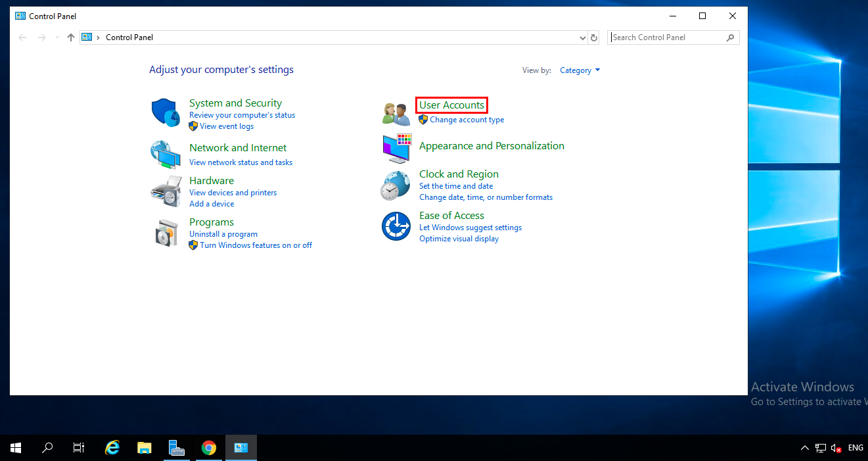Click View devices and printers
Viewport: 868px width, 461px height.
pos(233,193)
